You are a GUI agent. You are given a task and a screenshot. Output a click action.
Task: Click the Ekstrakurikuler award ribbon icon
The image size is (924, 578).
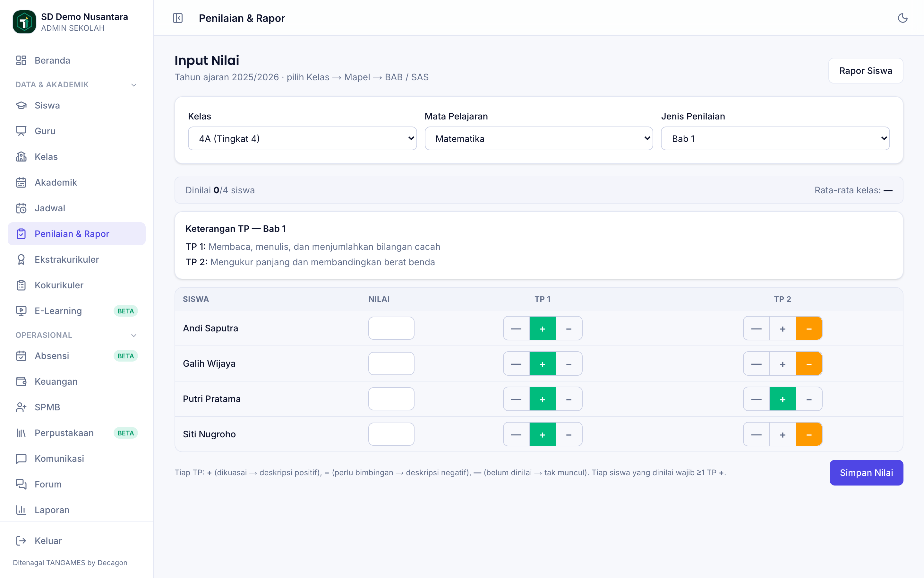pyautogui.click(x=21, y=259)
